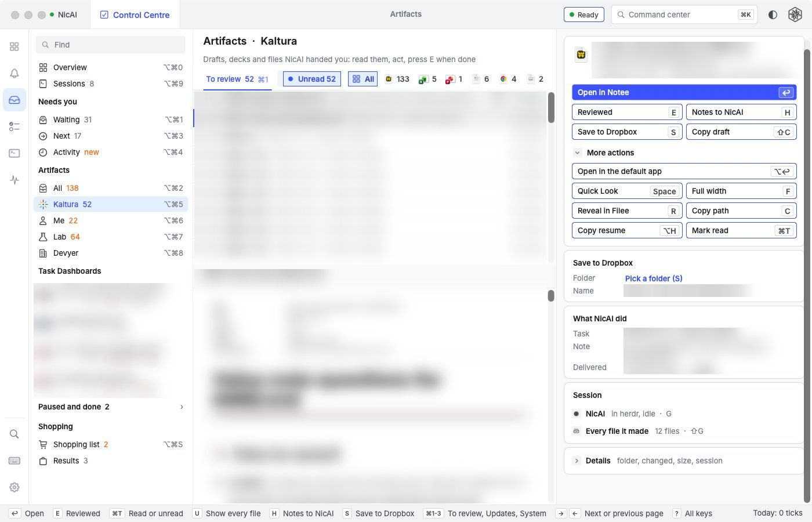Open Waiting 31 in sidebar
Screen dimensions: 812x522
click(111, 119)
